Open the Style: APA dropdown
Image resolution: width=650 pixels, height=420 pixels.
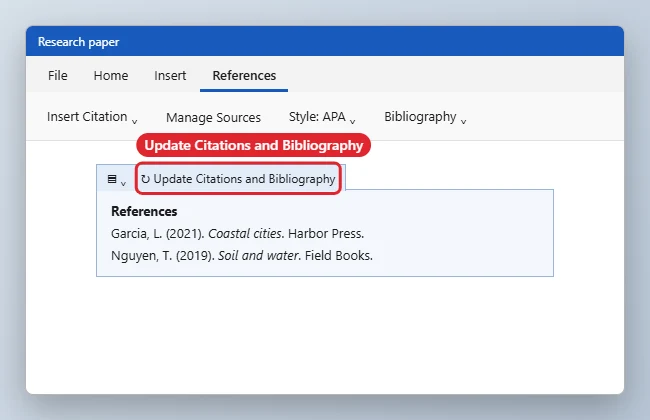(322, 117)
